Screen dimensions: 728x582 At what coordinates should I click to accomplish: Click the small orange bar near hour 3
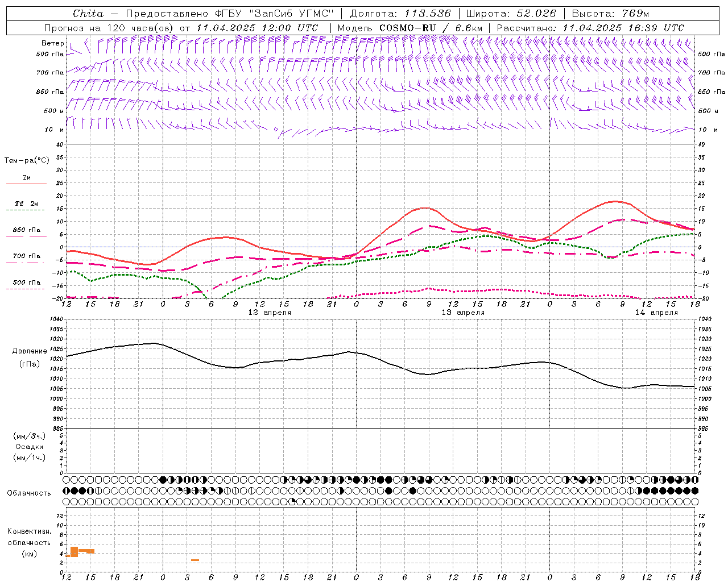pos(195,560)
